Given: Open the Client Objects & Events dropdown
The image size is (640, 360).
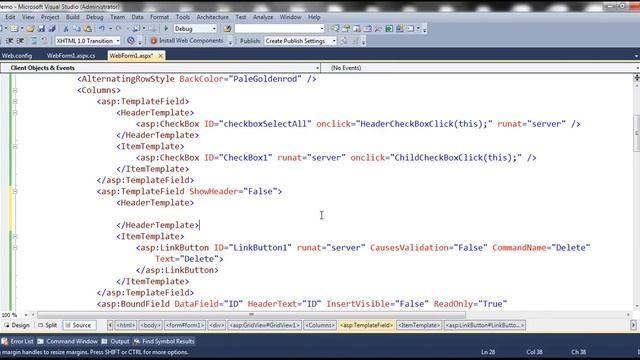Looking at the screenshot, I should point(317,68).
